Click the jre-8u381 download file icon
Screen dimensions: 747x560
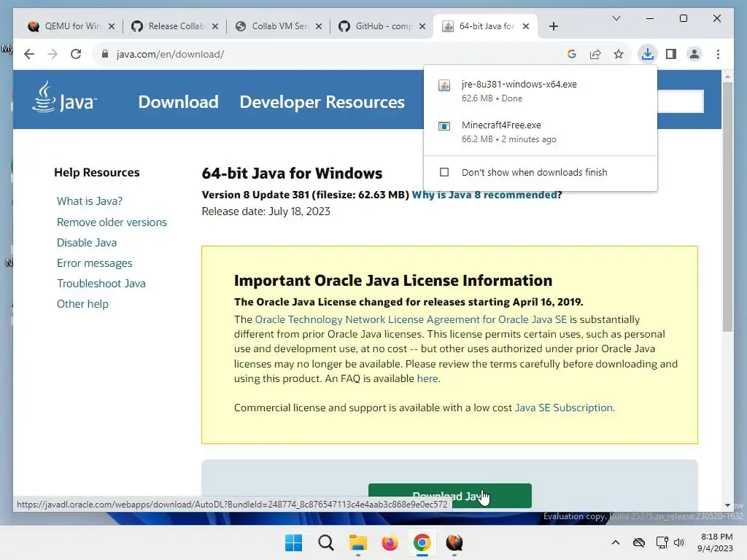click(x=444, y=86)
